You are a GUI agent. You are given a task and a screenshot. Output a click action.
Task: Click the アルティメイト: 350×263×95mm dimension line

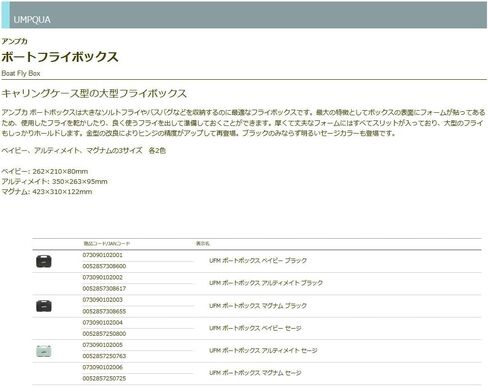tap(54, 182)
